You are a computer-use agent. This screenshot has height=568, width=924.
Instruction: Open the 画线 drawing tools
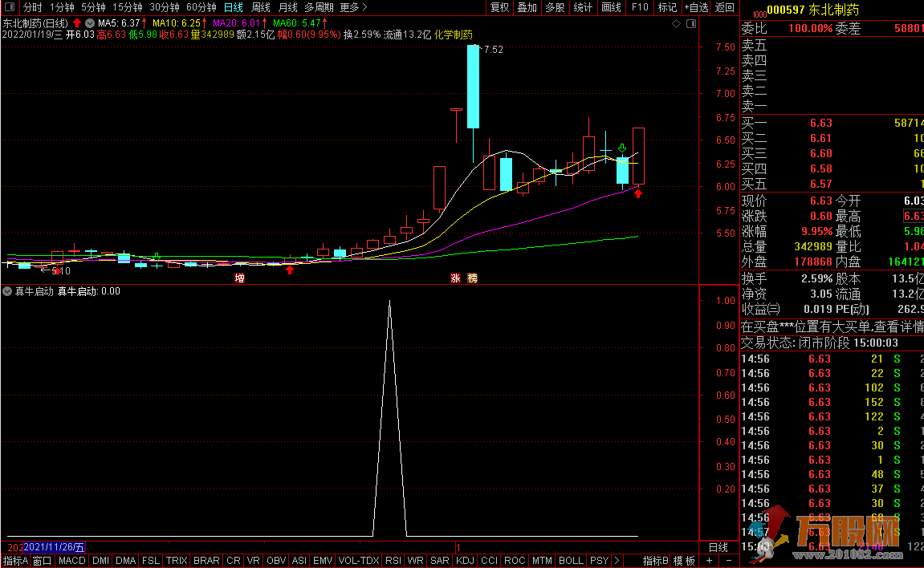611,7
